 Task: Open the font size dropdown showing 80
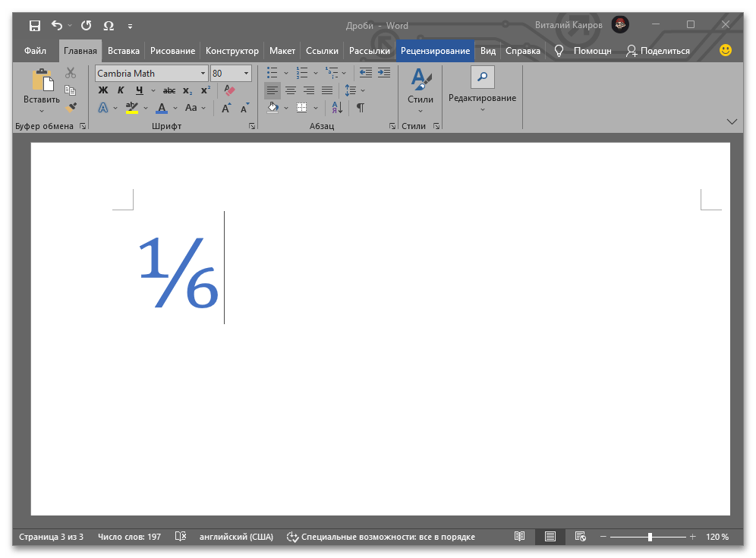246,74
